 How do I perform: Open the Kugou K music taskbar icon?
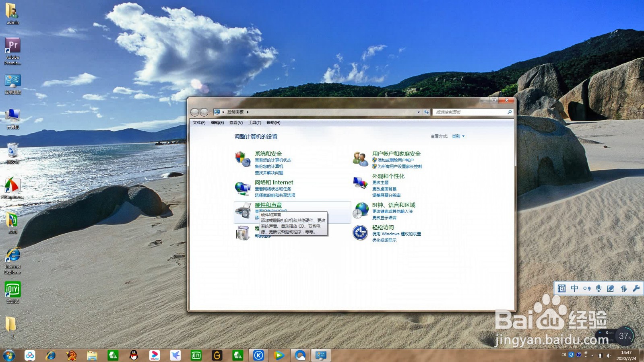click(258, 355)
